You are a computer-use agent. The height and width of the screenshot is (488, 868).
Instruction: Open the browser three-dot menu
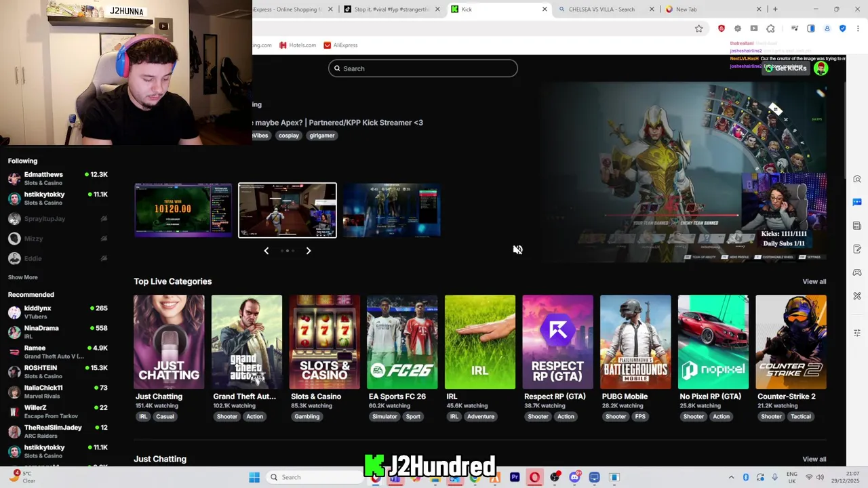858,28
